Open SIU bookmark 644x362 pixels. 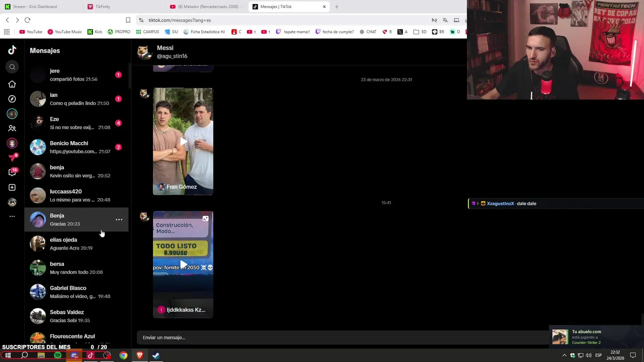coord(171,32)
